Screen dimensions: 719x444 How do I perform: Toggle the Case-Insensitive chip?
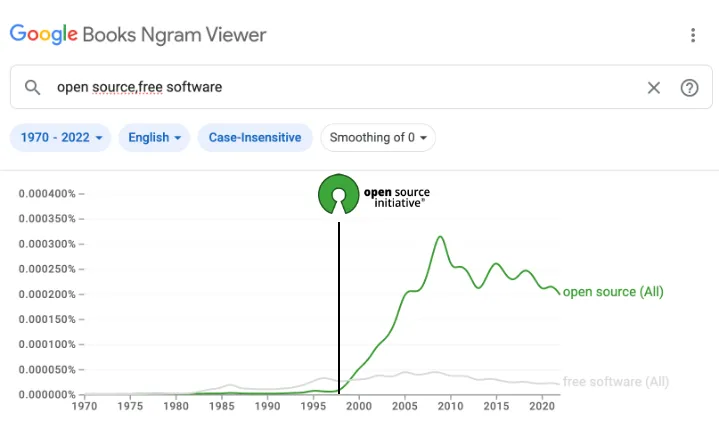pyautogui.click(x=254, y=137)
